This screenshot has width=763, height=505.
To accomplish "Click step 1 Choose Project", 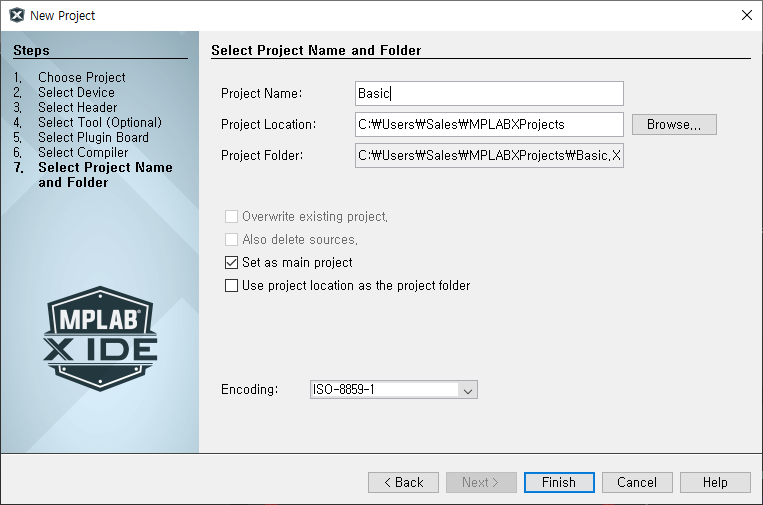I will [x=82, y=77].
